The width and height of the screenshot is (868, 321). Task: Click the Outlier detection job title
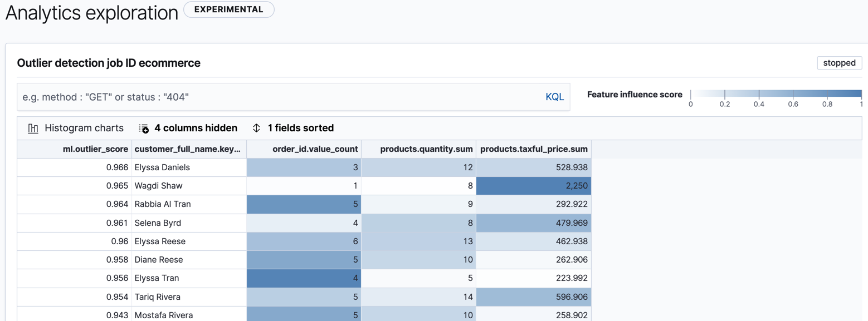click(109, 63)
